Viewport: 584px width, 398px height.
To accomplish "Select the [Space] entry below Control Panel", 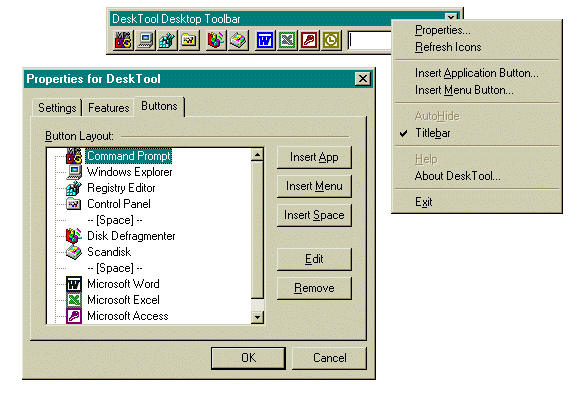I will coord(115,220).
